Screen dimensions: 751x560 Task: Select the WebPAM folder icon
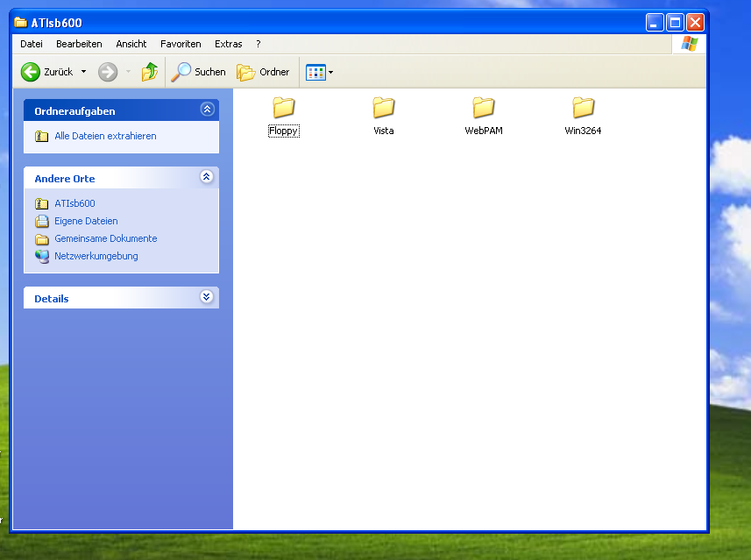(x=484, y=107)
